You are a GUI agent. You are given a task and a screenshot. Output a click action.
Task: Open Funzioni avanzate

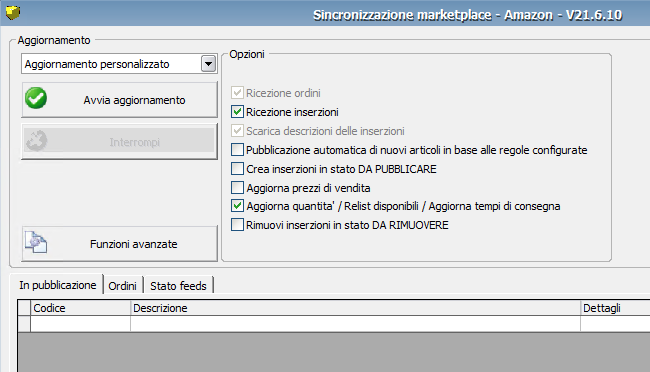119,243
